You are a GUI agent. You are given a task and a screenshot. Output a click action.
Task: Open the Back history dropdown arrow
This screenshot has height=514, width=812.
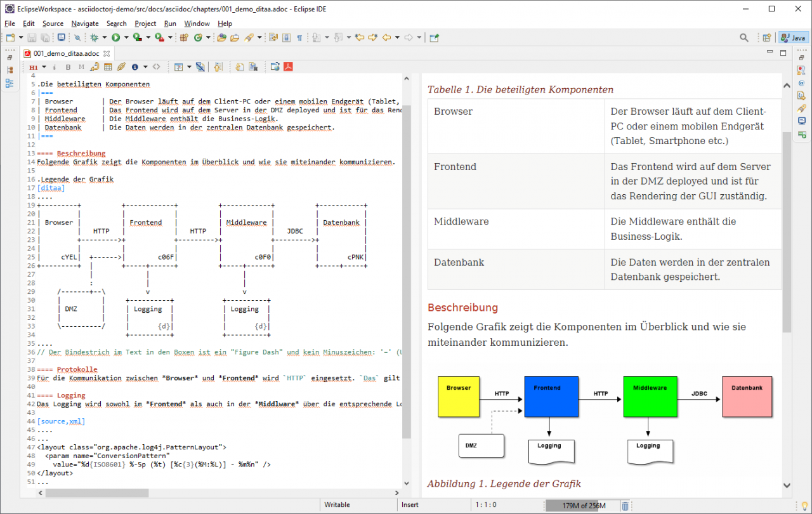pos(397,37)
